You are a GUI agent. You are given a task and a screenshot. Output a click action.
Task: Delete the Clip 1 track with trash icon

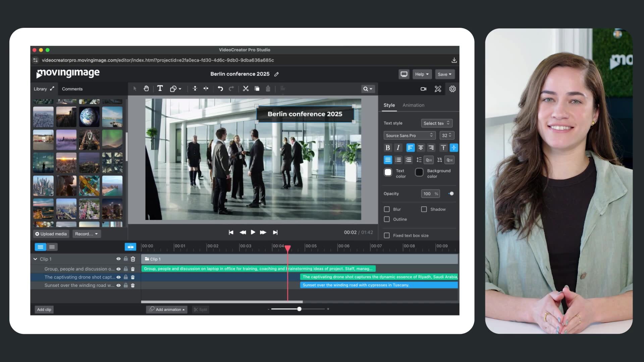pyautogui.click(x=133, y=259)
